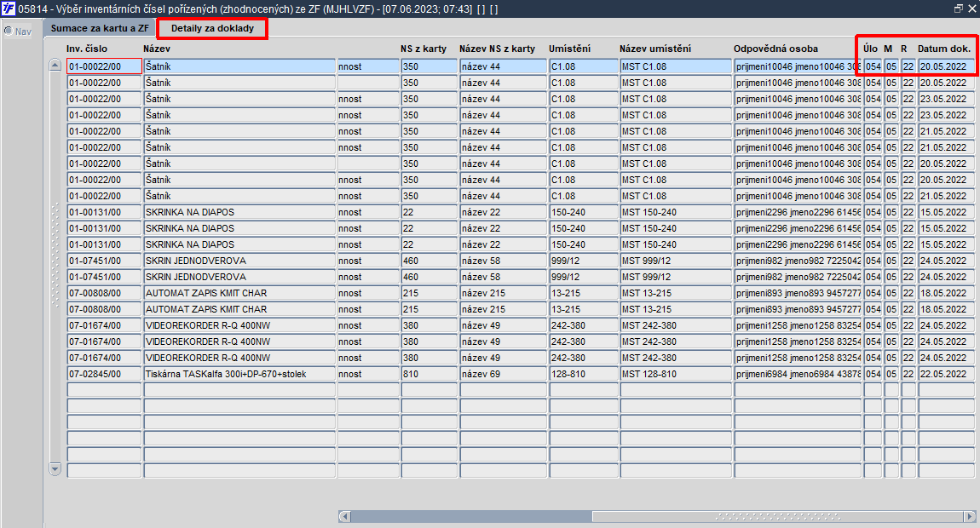
Task: Click the 'MST 128-810' location name cell
Action: [x=676, y=374]
